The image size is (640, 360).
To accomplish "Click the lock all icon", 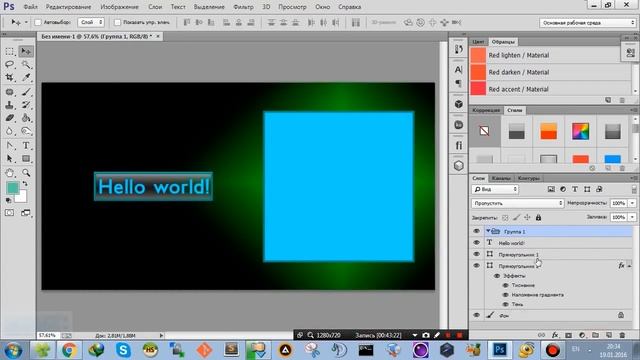I will coord(538,218).
